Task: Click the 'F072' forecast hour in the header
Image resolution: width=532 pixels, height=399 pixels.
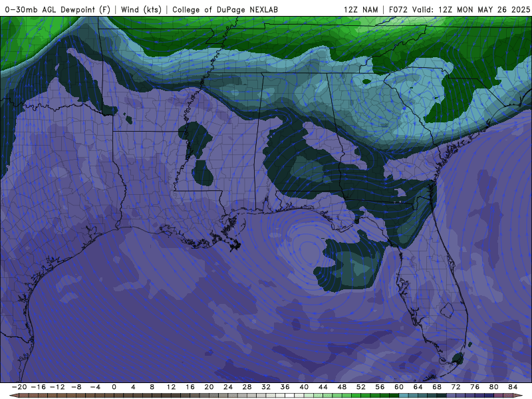Action: click(x=398, y=9)
